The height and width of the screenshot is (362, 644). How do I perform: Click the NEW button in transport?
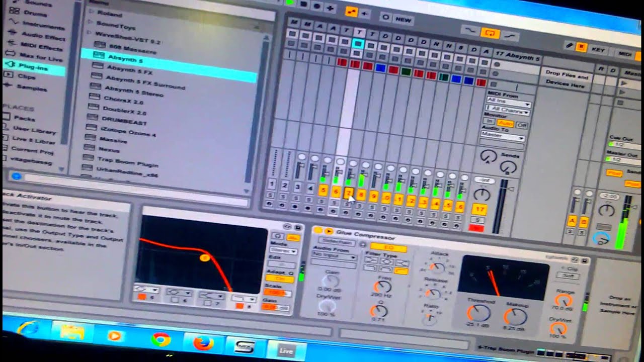403,19
